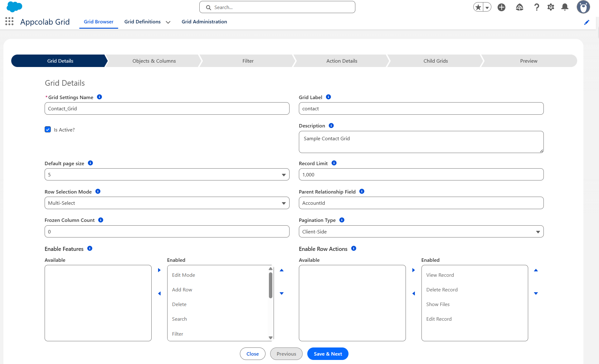Toggle the Is Active? checkbox
This screenshot has height=364, width=599.
pyautogui.click(x=48, y=129)
